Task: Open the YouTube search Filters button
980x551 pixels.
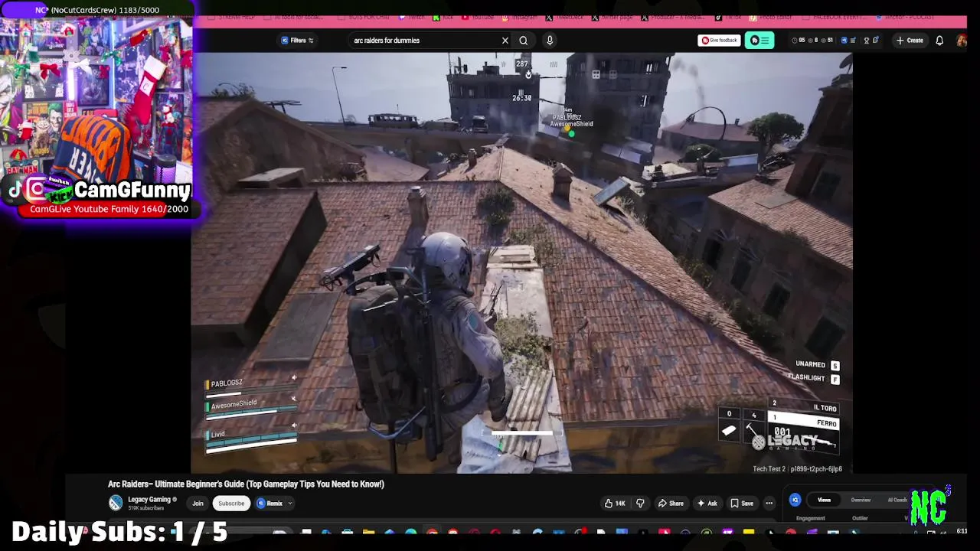Action: click(297, 41)
